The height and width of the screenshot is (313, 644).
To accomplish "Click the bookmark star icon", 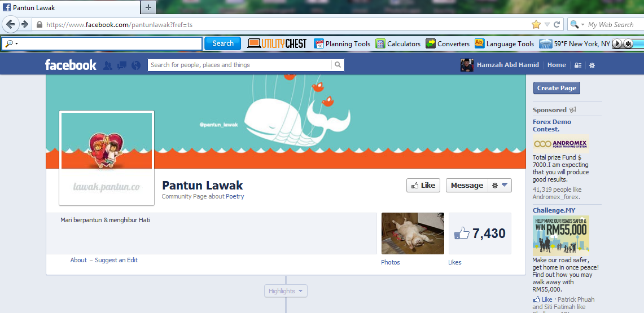I will (x=536, y=24).
